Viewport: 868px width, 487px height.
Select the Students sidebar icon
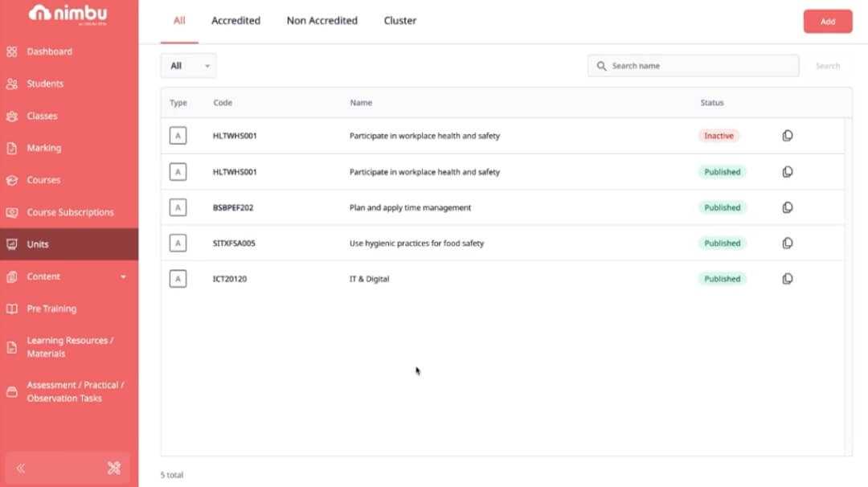pyautogui.click(x=11, y=83)
